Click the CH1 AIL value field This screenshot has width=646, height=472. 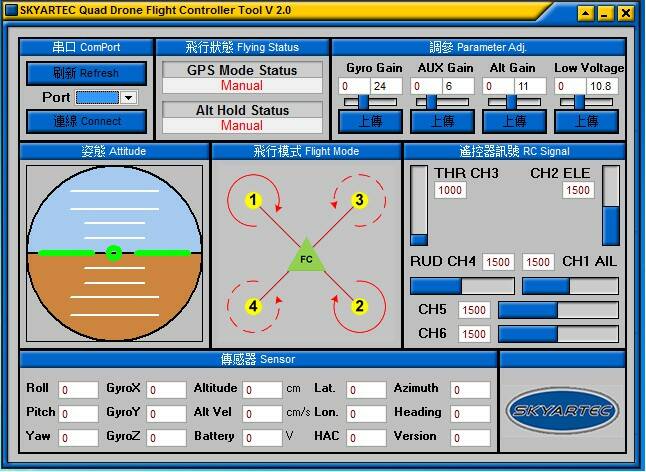pos(538,262)
